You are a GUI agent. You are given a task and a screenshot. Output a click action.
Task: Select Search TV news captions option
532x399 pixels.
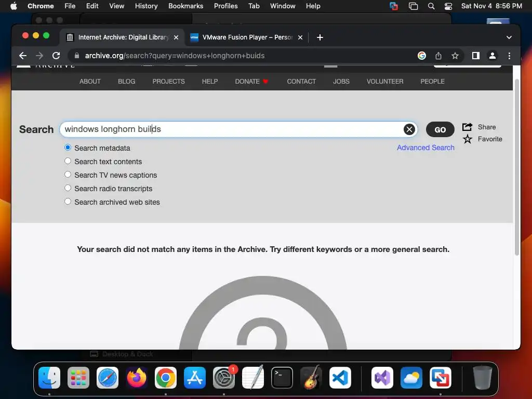[68, 175]
